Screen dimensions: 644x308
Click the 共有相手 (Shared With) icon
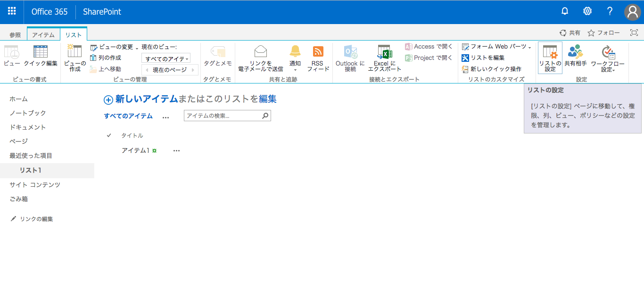pos(575,57)
